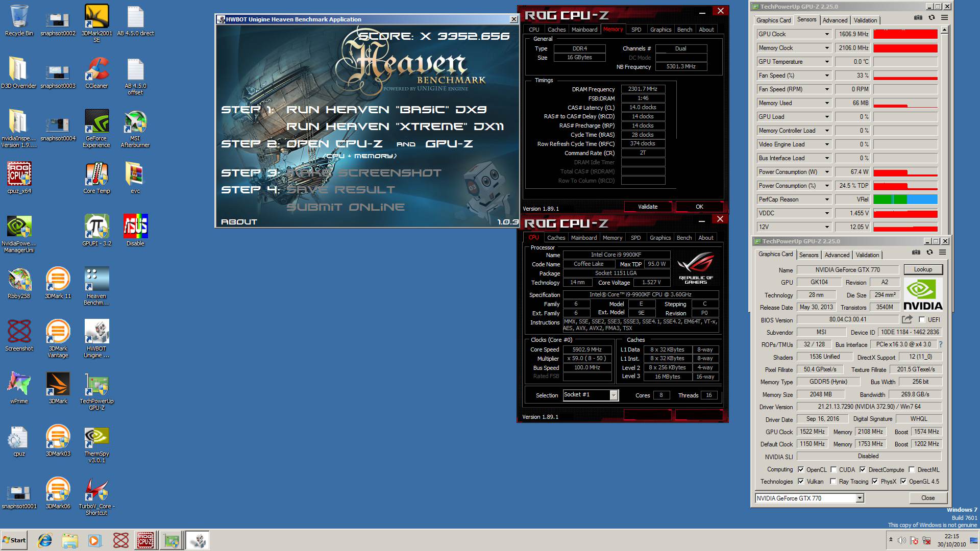Open Socket #1 selection dropdown
The width and height of the screenshot is (980, 551).
pyautogui.click(x=591, y=395)
